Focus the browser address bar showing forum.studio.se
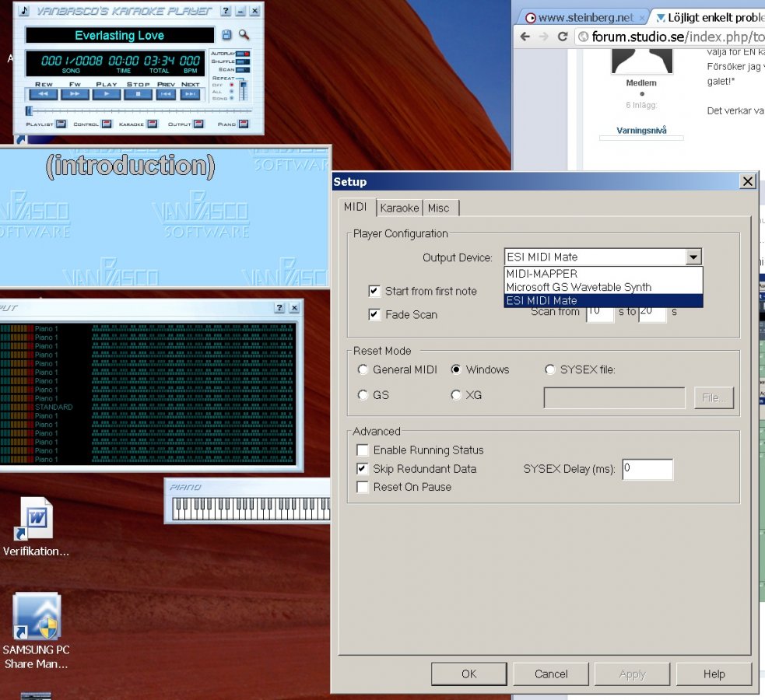This screenshot has width=765, height=700. pos(671,37)
